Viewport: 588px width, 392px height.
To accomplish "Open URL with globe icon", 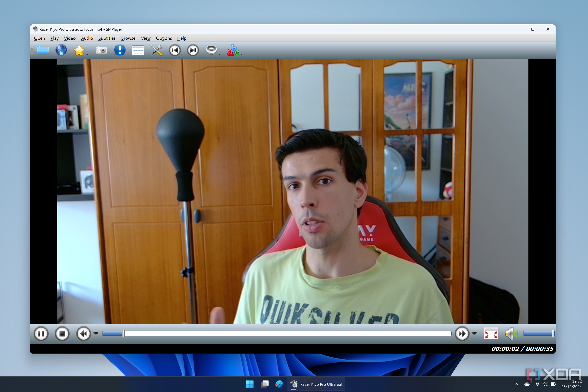I will (x=61, y=50).
